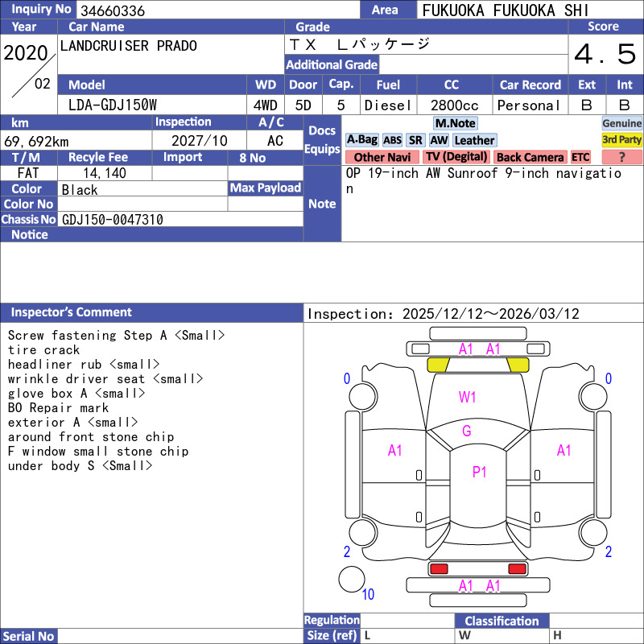Image resolution: width=644 pixels, height=644 pixels.
Task: Select the spare tire circle icon
Action: [352, 580]
